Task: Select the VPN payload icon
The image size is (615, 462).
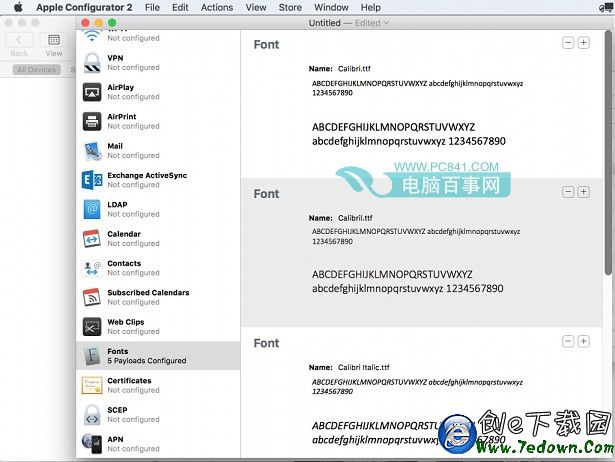Action: 92,63
